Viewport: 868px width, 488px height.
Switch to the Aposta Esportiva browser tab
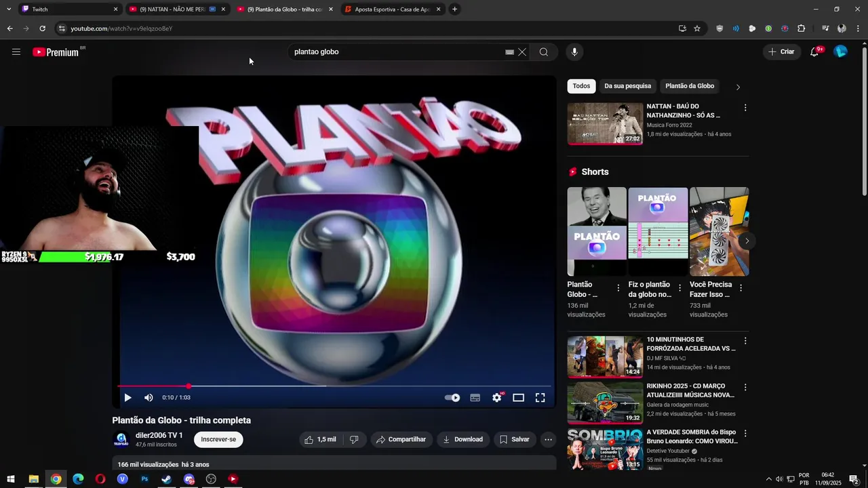393,9
